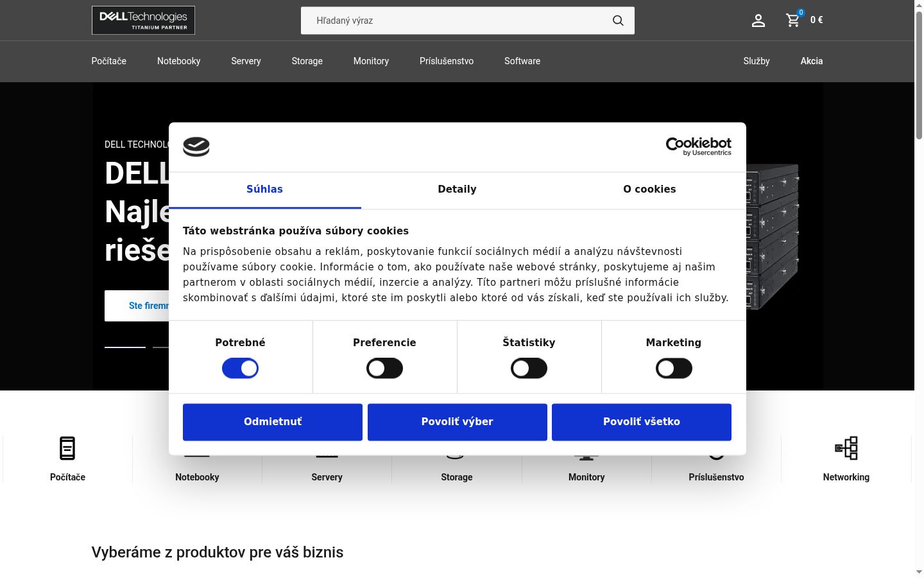The image size is (924, 578).
Task: Click the Povoliť výber button
Action: tap(458, 422)
